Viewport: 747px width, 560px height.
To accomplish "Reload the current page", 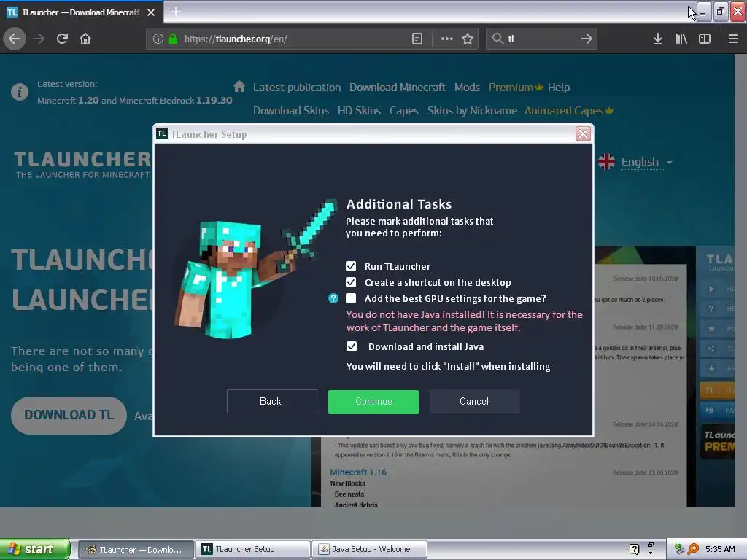I will pyautogui.click(x=62, y=39).
